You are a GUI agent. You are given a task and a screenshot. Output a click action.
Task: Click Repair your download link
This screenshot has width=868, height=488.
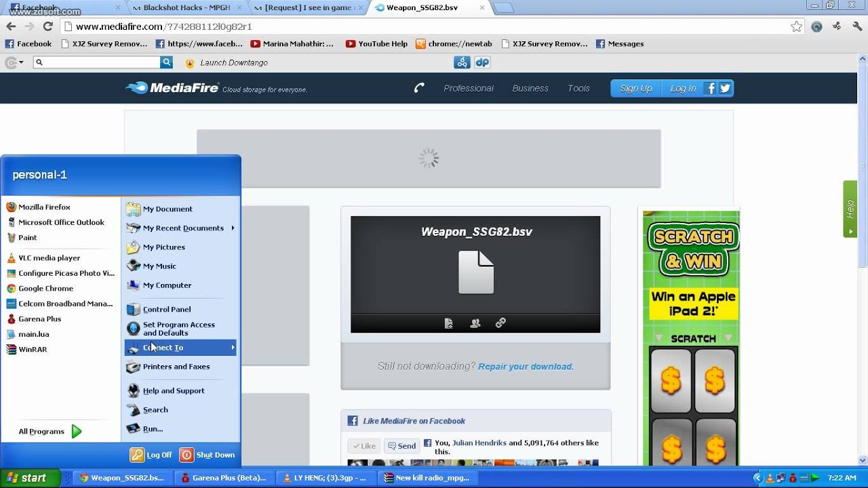coord(526,366)
